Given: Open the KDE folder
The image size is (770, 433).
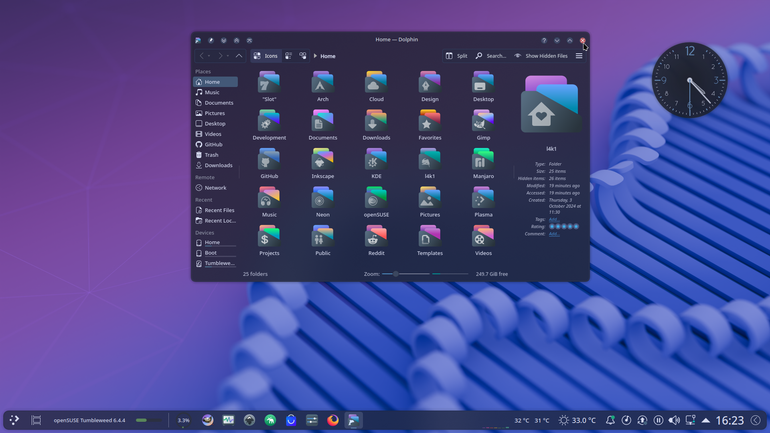Looking at the screenshot, I should tap(376, 163).
